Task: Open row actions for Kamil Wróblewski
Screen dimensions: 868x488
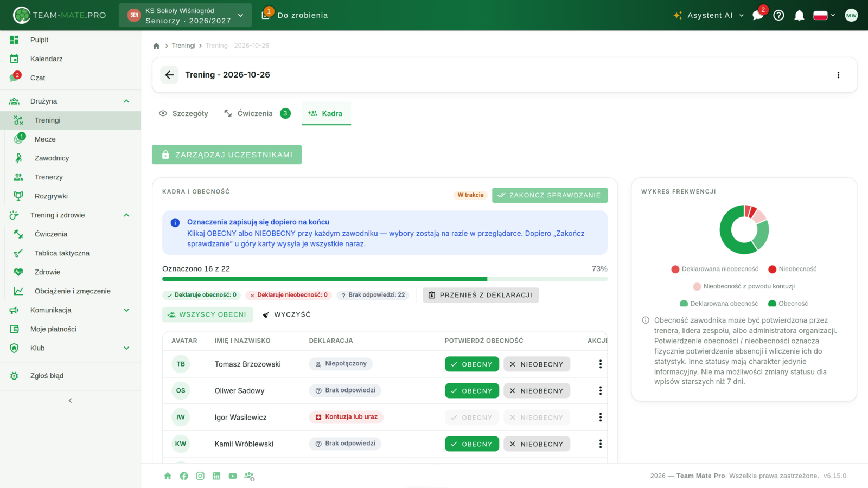Action: coord(601,444)
